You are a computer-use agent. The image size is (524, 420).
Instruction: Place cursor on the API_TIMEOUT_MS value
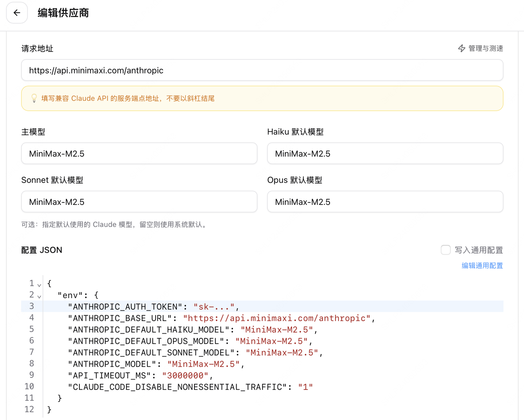(185, 375)
